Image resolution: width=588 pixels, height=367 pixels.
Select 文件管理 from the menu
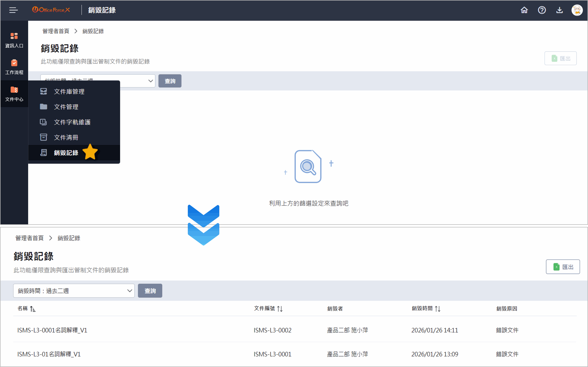pos(66,107)
